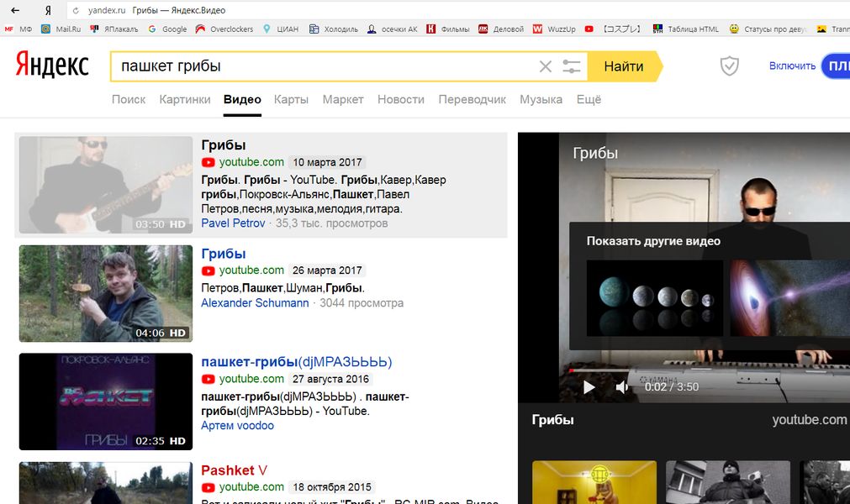The image size is (850, 504).
Task: Open the Yandex home button in browser toolbar
Action: click(x=48, y=10)
